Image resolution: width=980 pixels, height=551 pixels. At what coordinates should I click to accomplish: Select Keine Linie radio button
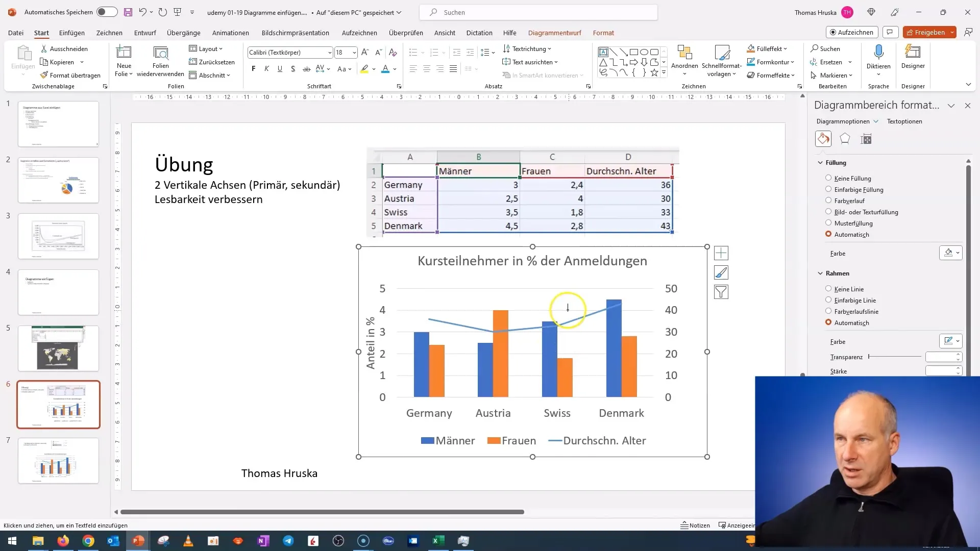(x=828, y=288)
